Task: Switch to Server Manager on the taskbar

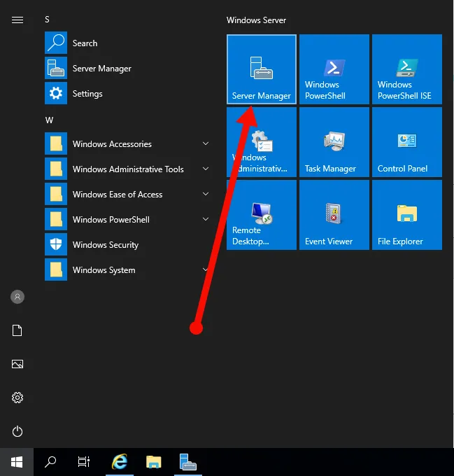Action: [x=188, y=462]
